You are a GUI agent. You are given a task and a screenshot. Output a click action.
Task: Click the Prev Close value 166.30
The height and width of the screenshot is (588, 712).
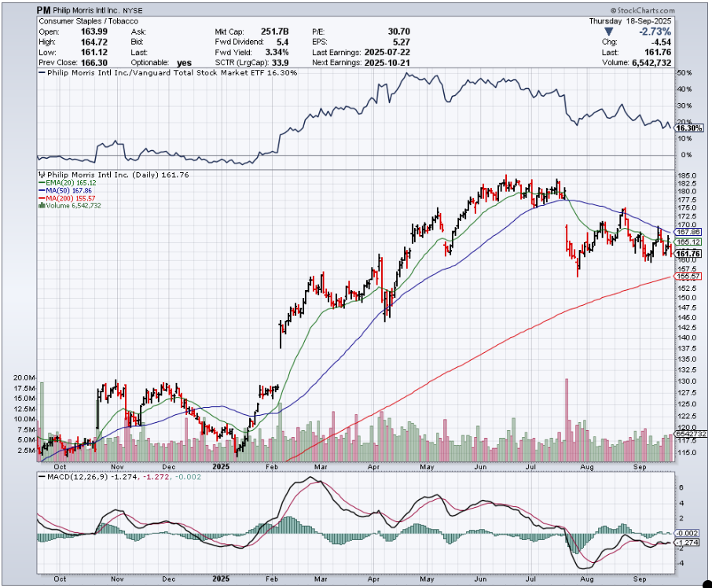tap(94, 63)
